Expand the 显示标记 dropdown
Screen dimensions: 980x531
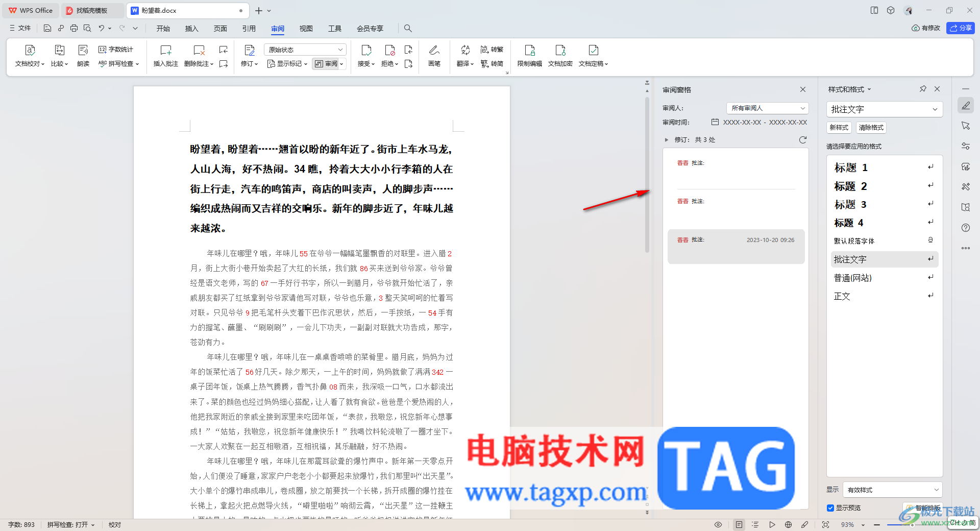[287, 64]
